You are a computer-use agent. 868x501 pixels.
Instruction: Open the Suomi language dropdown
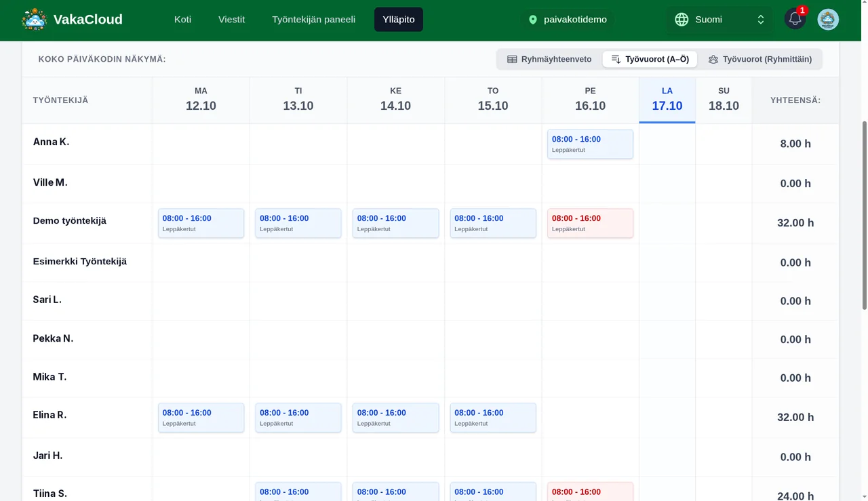click(719, 20)
